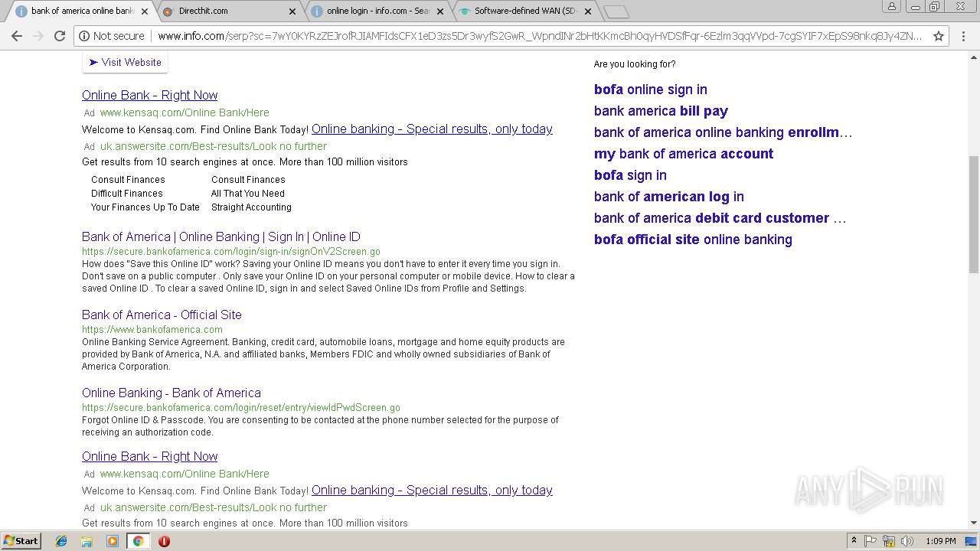
Task: Open first 'Online banking - Special results, only today' link
Action: tap(432, 129)
